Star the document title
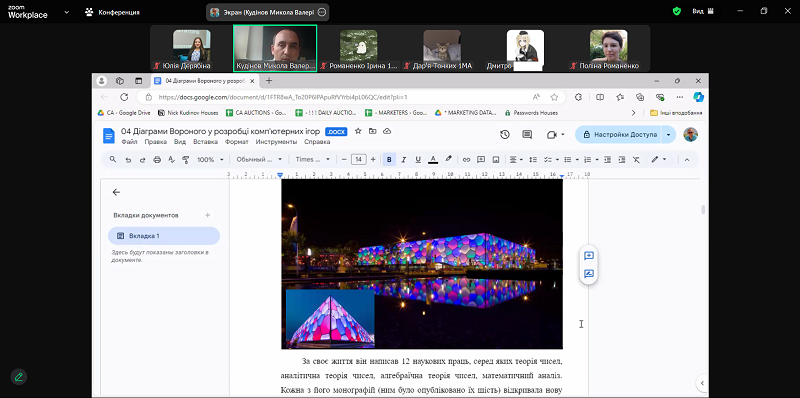 [358, 131]
